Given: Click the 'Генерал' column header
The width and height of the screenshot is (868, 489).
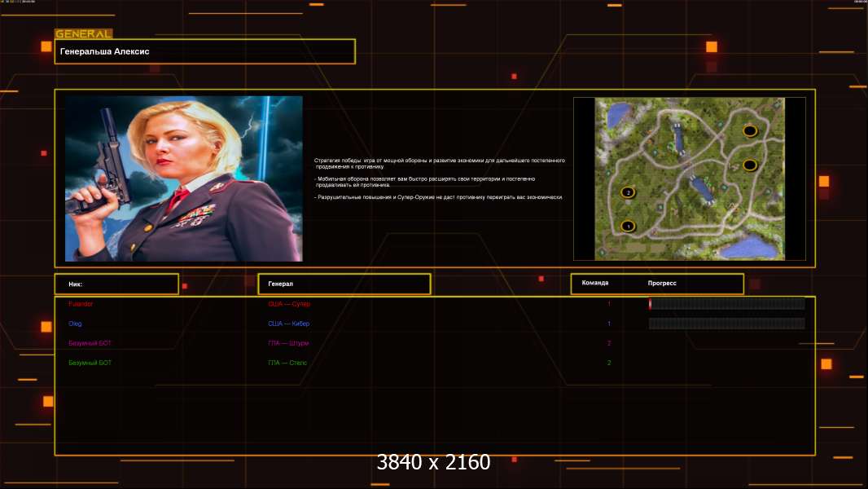Looking at the screenshot, I should coord(344,284).
